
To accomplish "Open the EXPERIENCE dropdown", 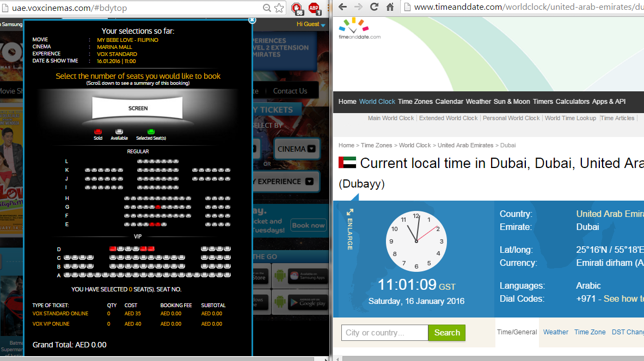I will pyautogui.click(x=286, y=182).
